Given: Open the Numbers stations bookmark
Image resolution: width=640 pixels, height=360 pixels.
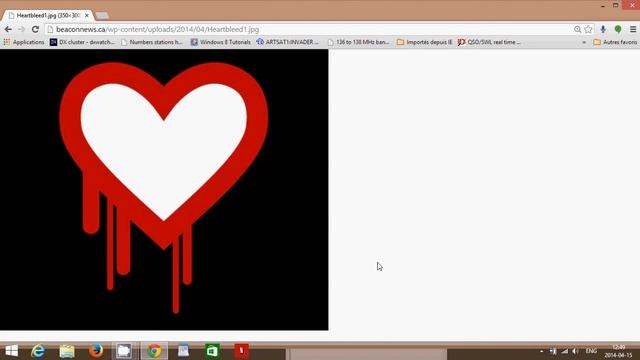Looking at the screenshot, I should pos(152,42).
